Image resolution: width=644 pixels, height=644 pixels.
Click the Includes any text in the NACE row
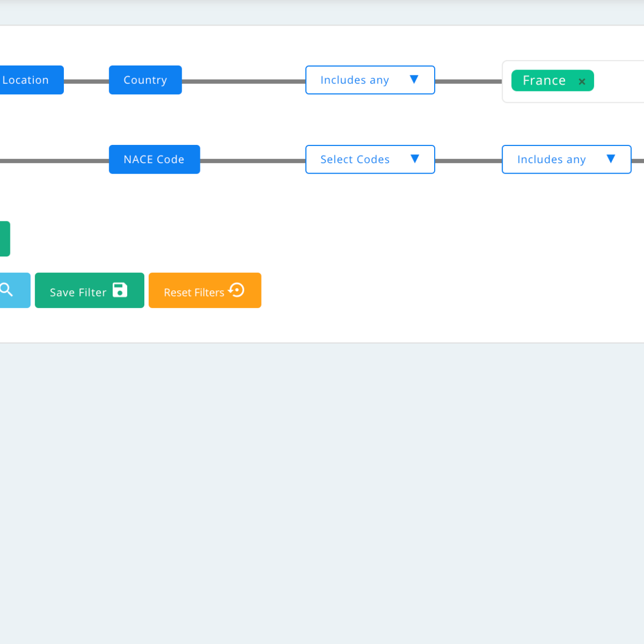pyautogui.click(x=551, y=159)
